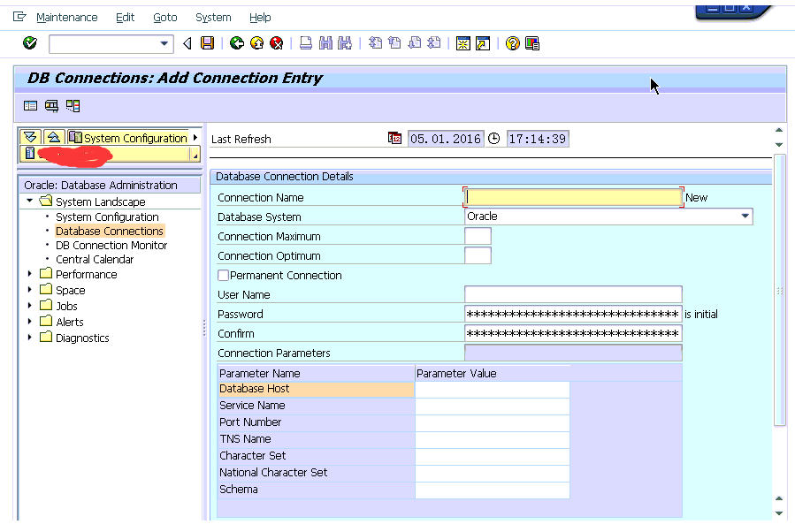Expand the Performance folder in the tree
795x532 pixels.
pos(29,273)
